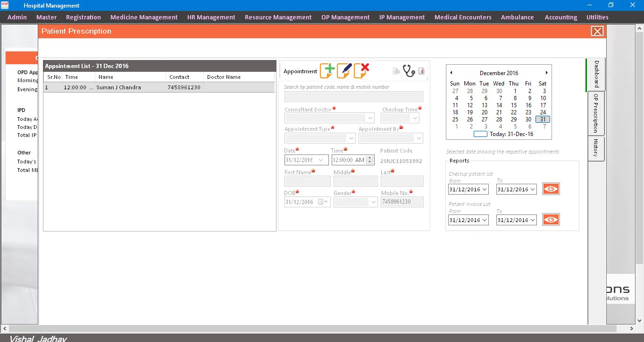Viewport: 644px width, 342px height.
Task: Expand the Gender dropdown
Action: pos(374,202)
